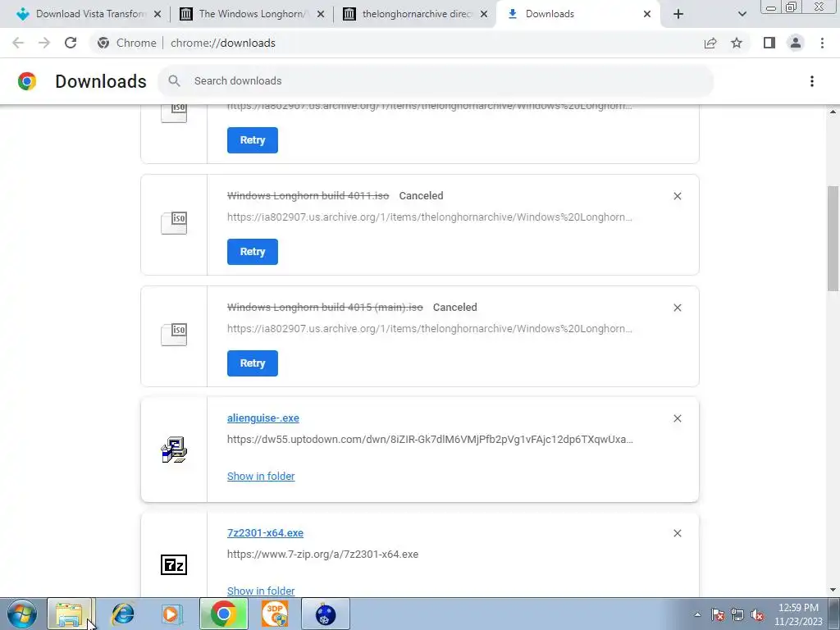Click the archive.org URL under build 4011
840x630 pixels.
pos(430,217)
